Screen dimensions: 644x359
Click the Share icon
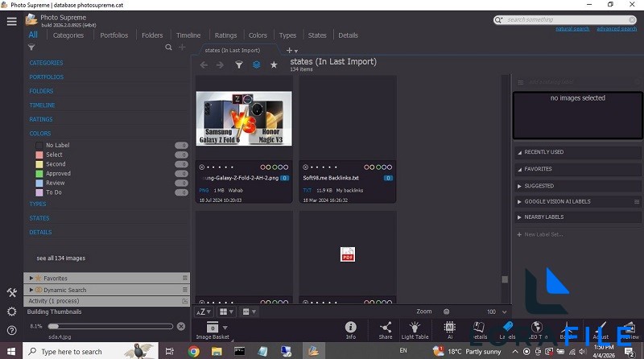386,330
